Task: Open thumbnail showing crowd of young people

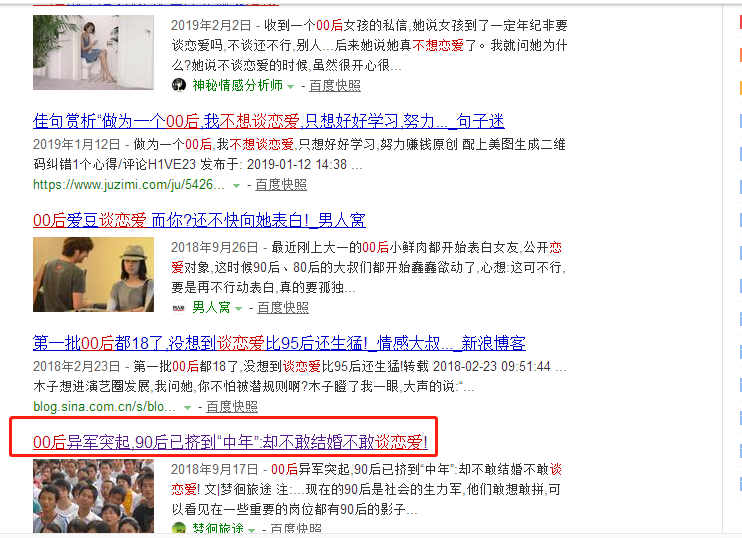Action: [93, 496]
